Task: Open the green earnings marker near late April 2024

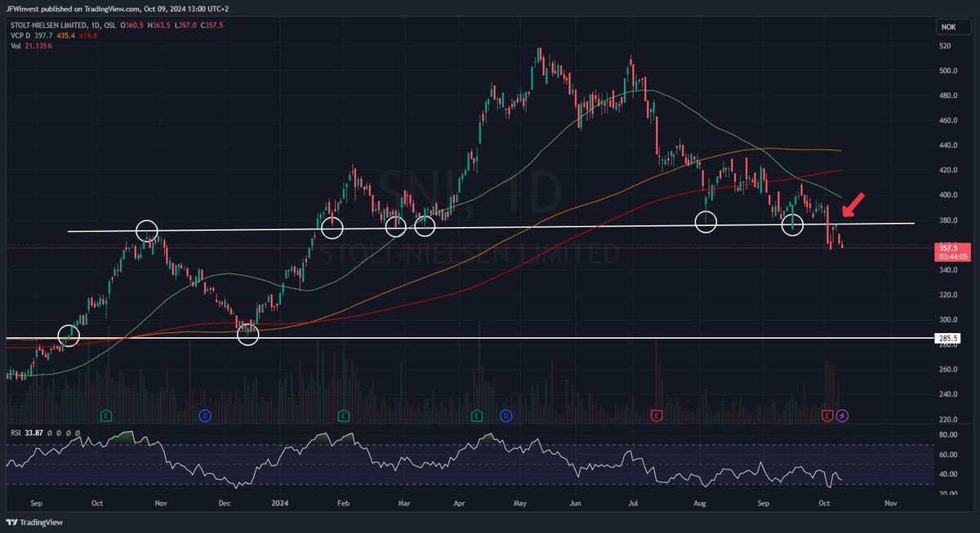Action: point(477,415)
